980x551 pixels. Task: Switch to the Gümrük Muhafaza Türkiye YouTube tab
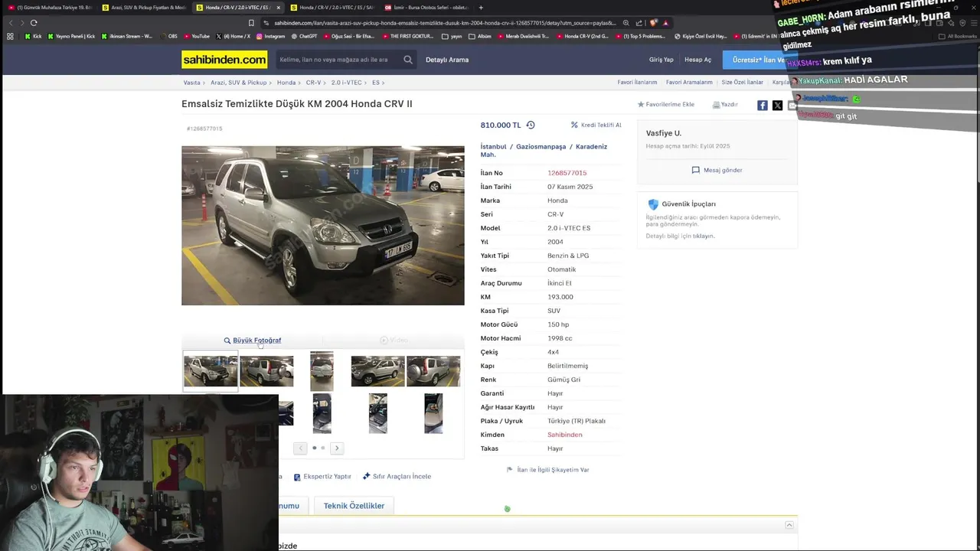point(50,7)
